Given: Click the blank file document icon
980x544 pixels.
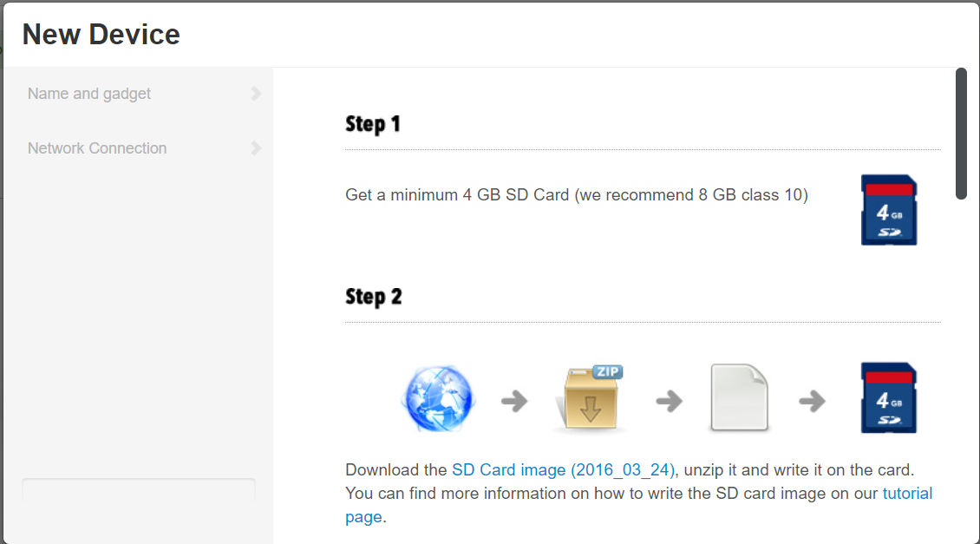Looking at the screenshot, I should 739,398.
